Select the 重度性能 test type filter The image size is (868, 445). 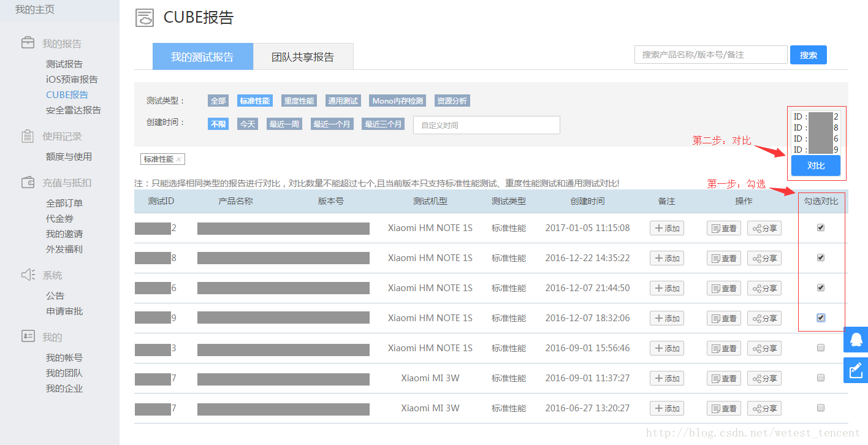pos(299,101)
